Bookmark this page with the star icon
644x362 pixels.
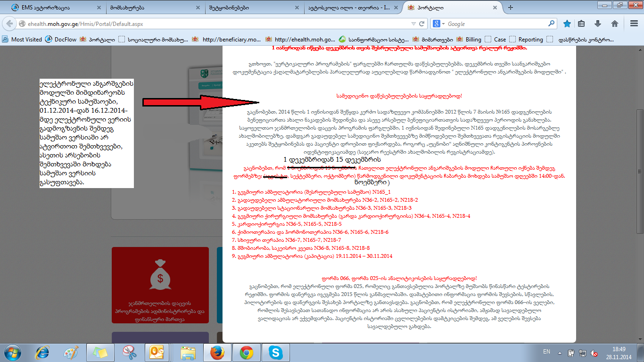[x=567, y=24]
